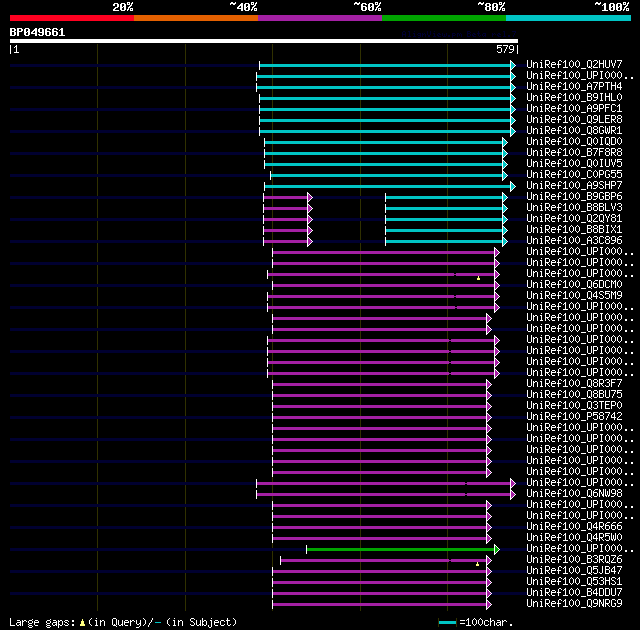
Task: Click the green arrowhead ending the green alignment
Action: tap(497, 550)
